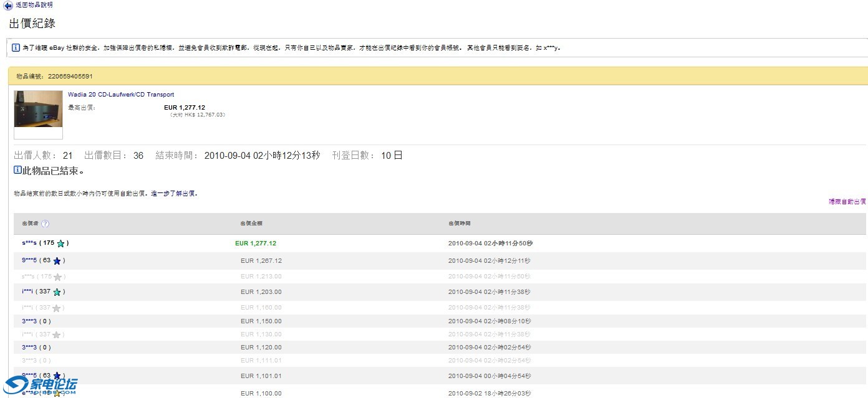Viewport: 868px width, 398px height.
Task: Click the end time 2010-09-04 02小時12分13秒
Action: (x=263, y=156)
